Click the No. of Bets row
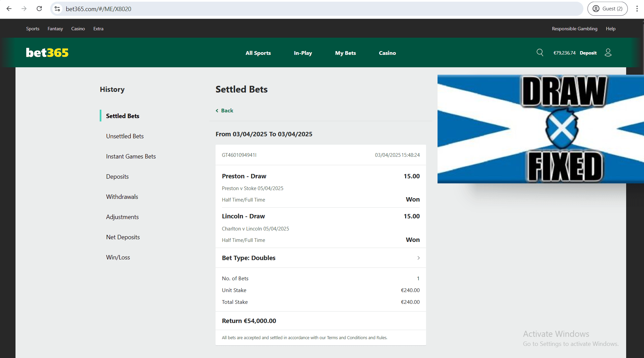This screenshot has width=644, height=358. 321,278
